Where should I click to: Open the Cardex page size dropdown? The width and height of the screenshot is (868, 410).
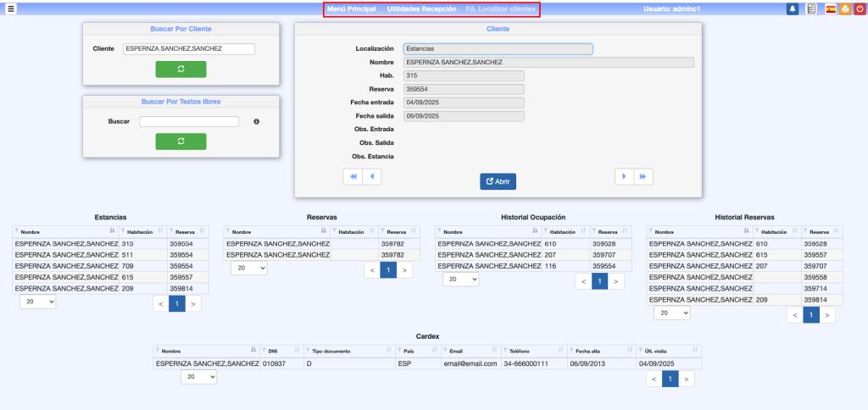(x=198, y=377)
